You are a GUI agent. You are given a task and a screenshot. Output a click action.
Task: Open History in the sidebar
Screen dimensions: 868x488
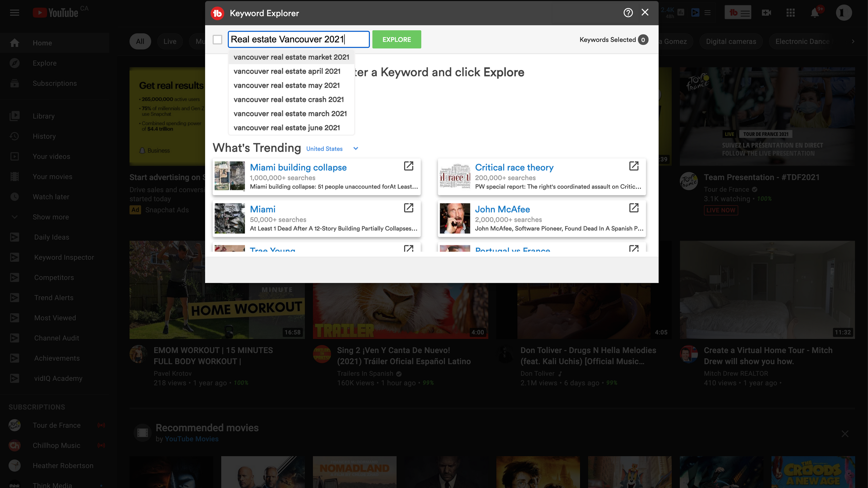coord(55,136)
